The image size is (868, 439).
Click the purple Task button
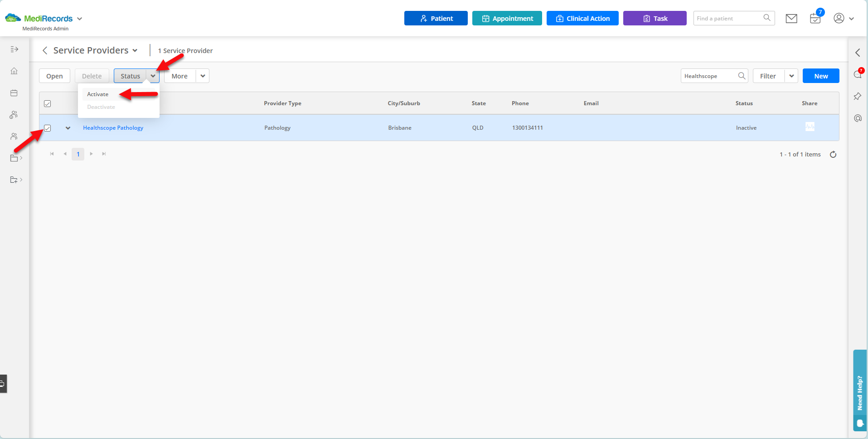(x=655, y=18)
